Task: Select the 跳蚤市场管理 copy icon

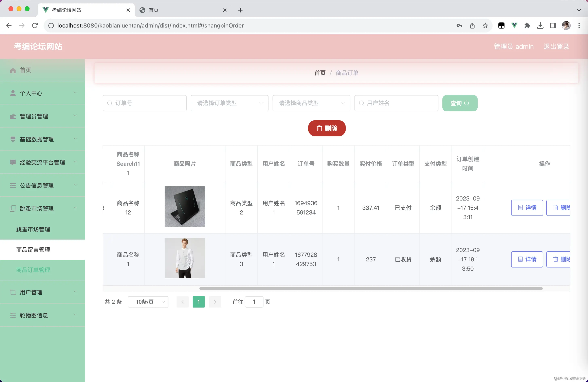Action: point(13,208)
